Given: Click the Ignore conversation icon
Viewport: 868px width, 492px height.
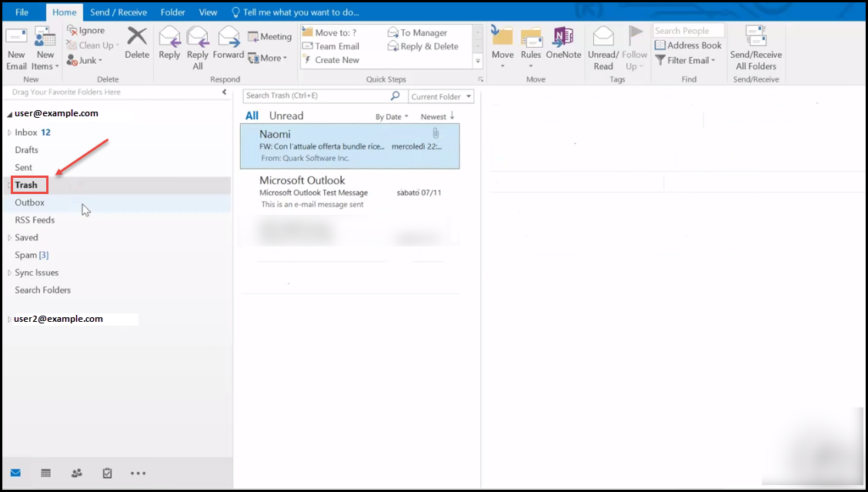Looking at the screenshot, I should 72,31.
